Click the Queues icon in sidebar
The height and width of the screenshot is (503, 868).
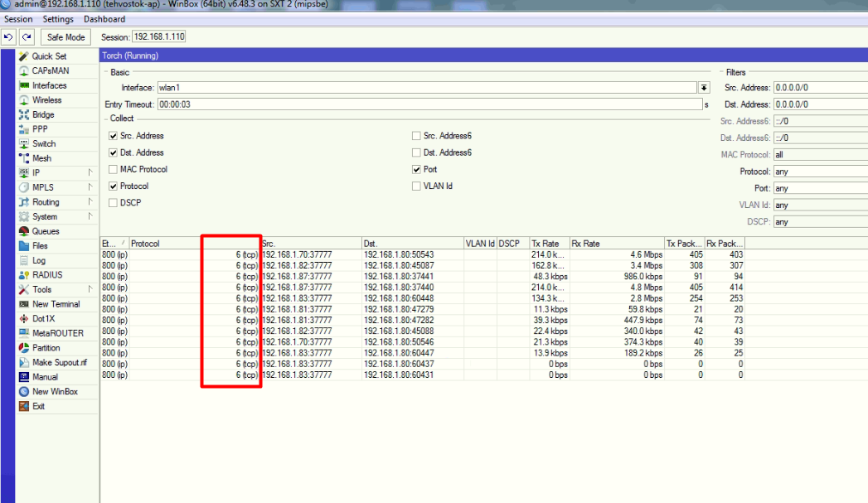[24, 231]
